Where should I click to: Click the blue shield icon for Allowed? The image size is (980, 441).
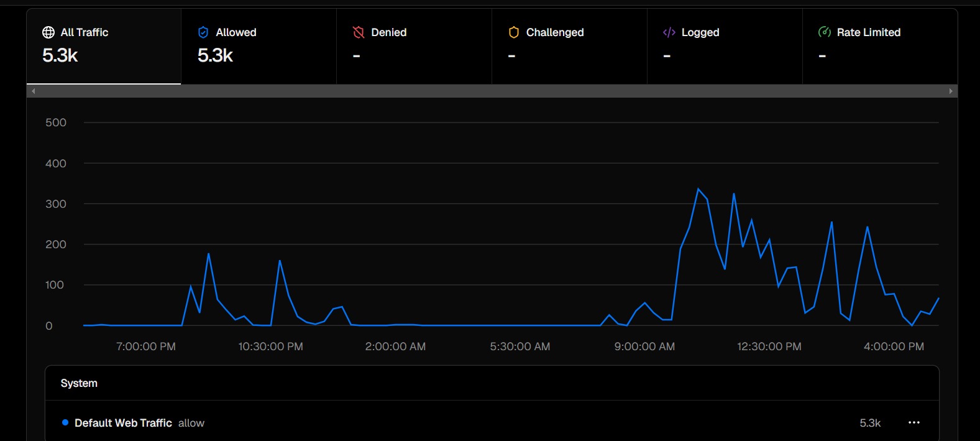(x=203, y=32)
